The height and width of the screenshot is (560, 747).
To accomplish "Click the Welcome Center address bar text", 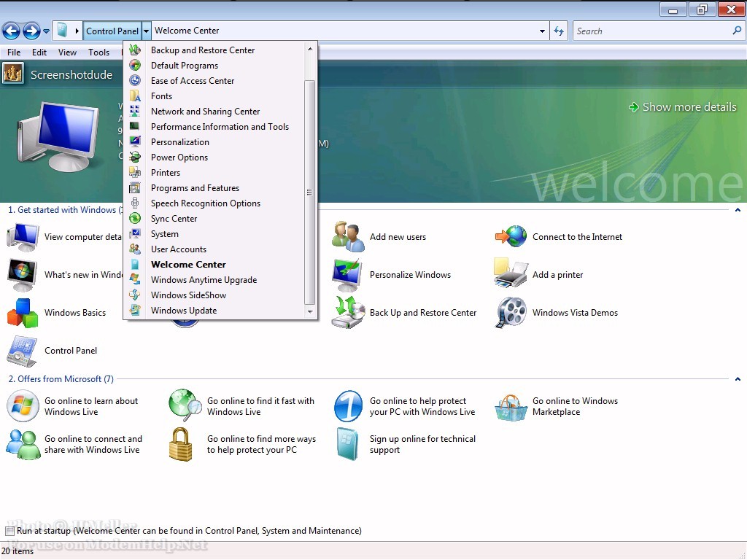I will coord(187,31).
